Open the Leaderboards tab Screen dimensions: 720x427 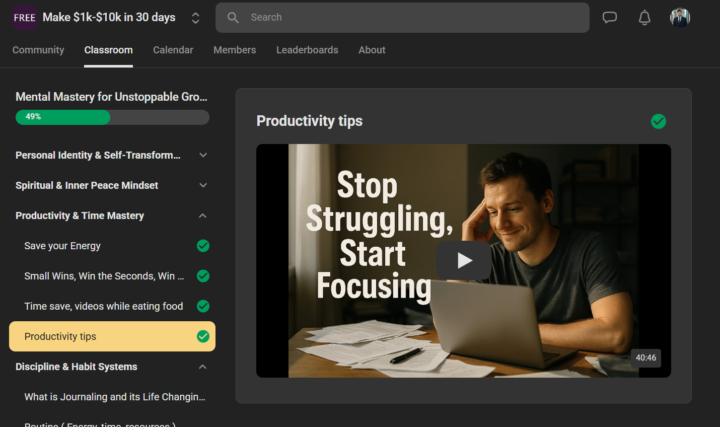tap(307, 50)
